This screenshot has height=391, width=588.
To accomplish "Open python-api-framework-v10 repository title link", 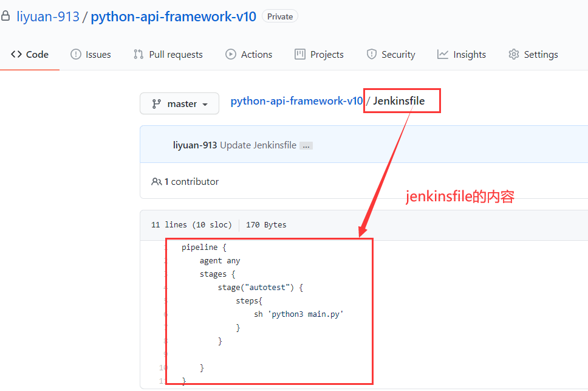I will coord(174,16).
